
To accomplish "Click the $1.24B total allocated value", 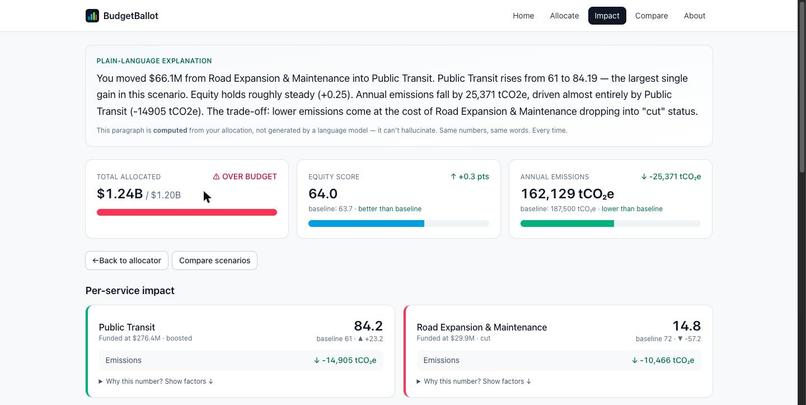I will point(120,194).
